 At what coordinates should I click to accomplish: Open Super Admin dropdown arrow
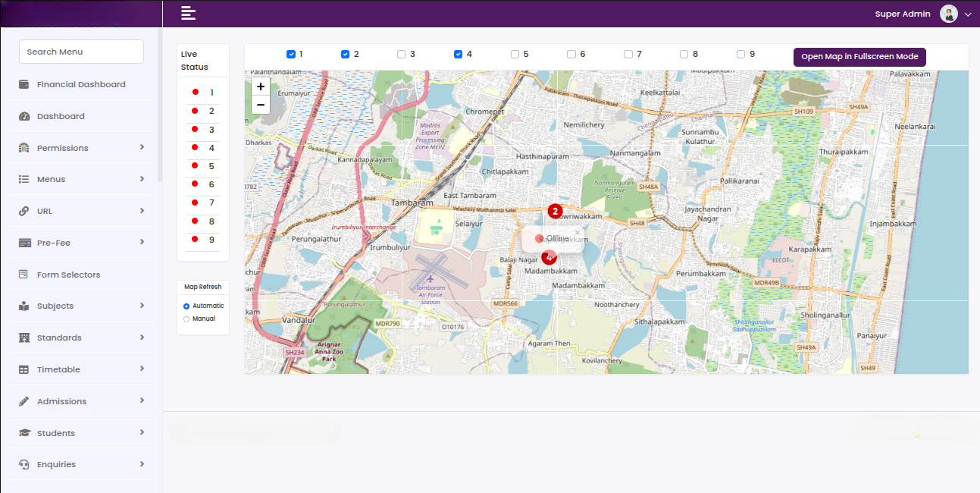pos(968,14)
